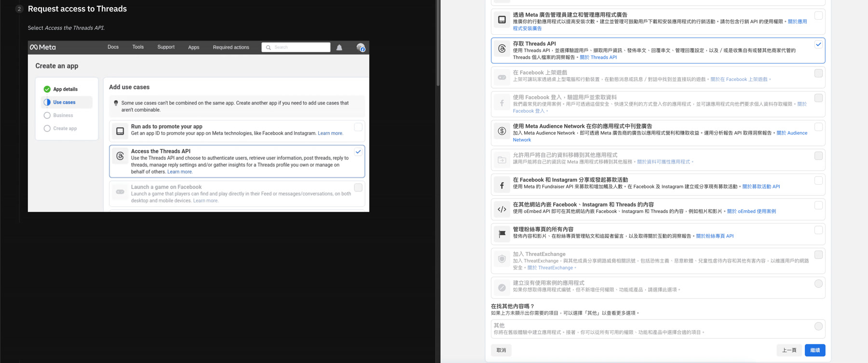Screen dimensions: 868x363
Task: Open the 關於粉絲專頁 API link
Action: click(715, 236)
